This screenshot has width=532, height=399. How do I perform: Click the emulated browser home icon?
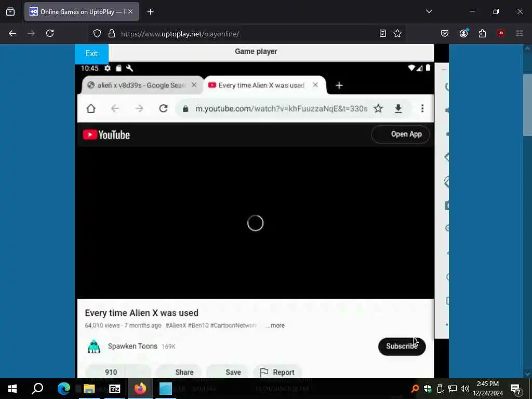[x=91, y=109]
